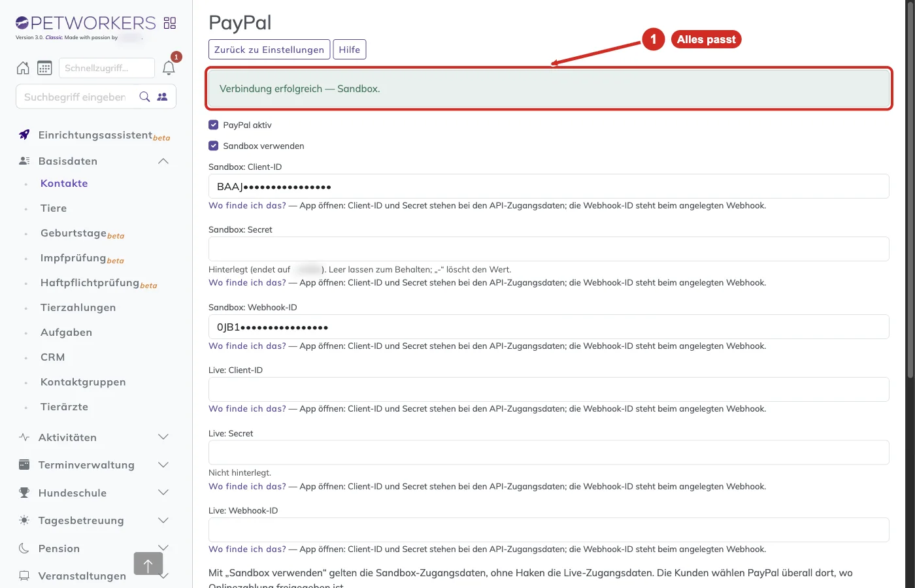Click the Tagesbetreuung sun icon

point(24,520)
